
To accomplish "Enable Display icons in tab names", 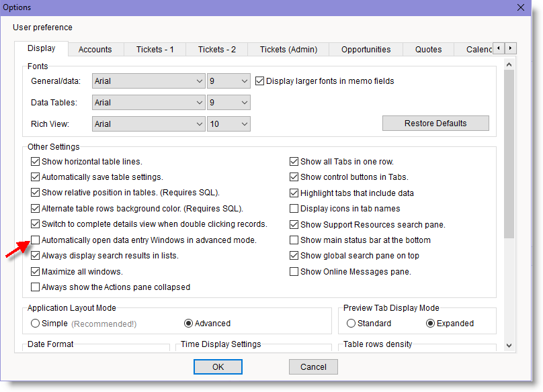I will click(x=294, y=209).
